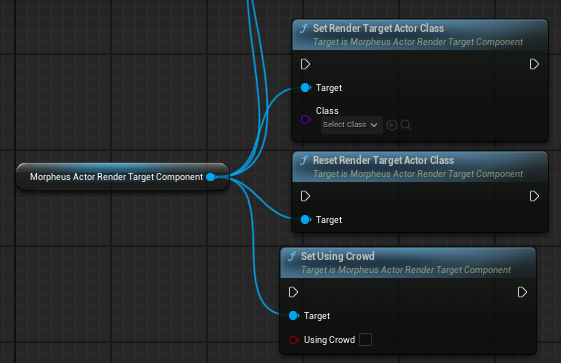561x363 pixels.
Task: Click output exec pin of Set Using Crowd
Action: pyautogui.click(x=522, y=292)
